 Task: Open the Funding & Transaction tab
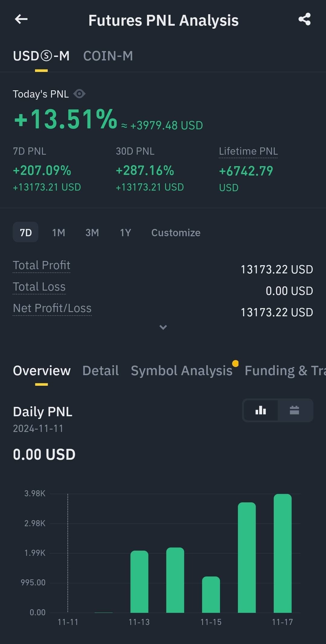click(285, 371)
